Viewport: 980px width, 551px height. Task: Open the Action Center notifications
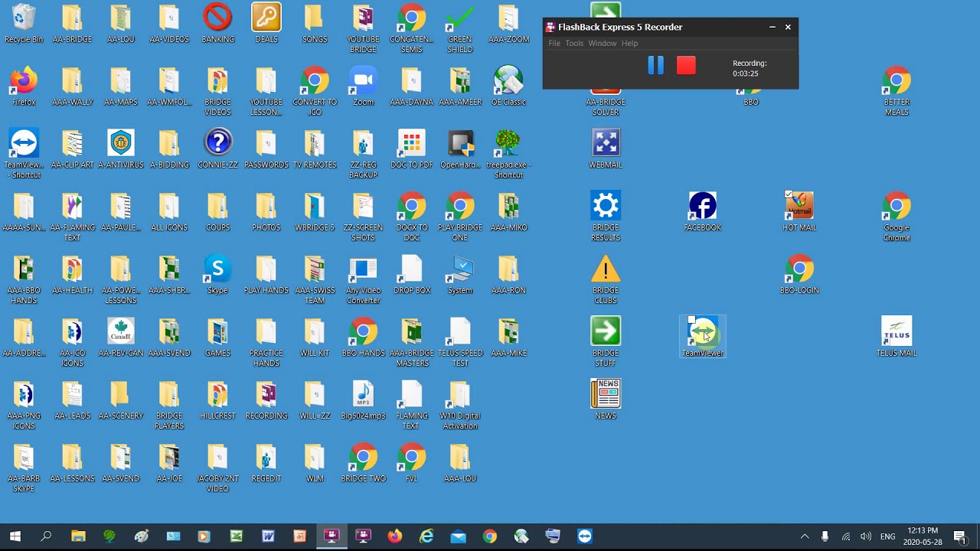coord(960,536)
